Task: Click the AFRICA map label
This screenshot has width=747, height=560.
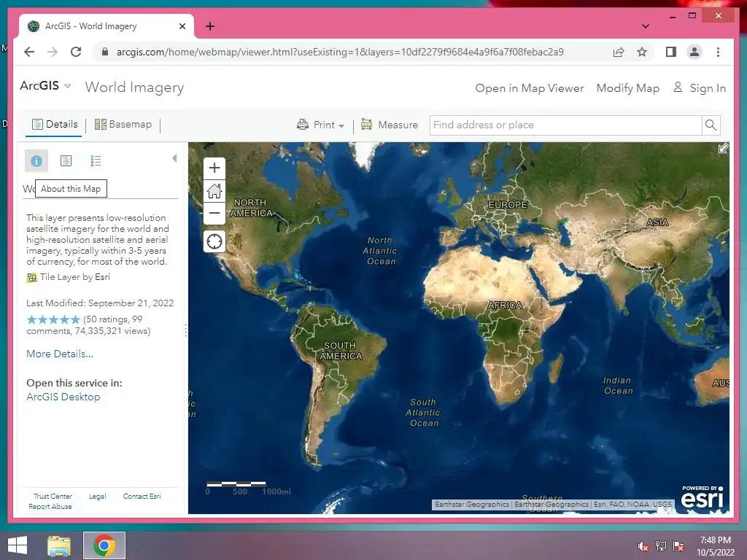Action: (505, 306)
